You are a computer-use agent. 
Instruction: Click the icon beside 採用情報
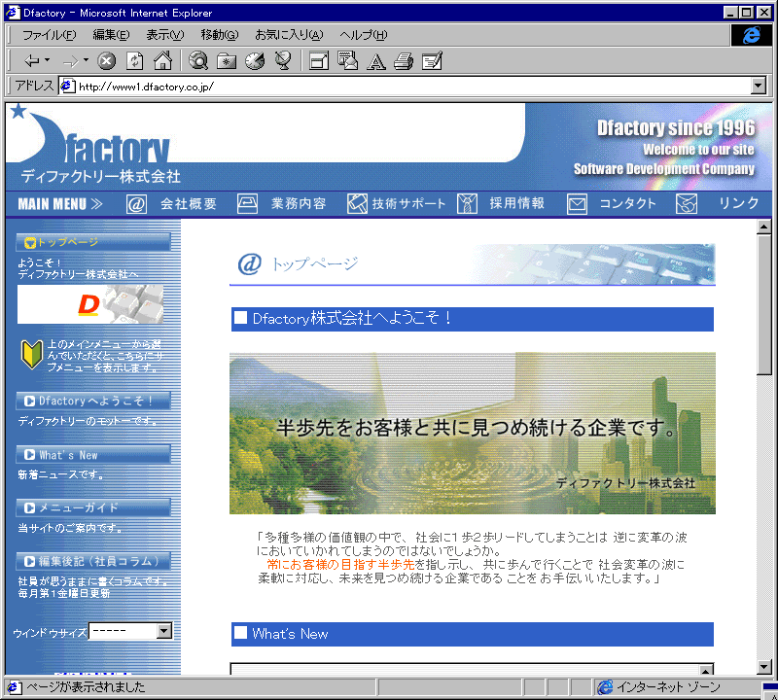(x=467, y=204)
